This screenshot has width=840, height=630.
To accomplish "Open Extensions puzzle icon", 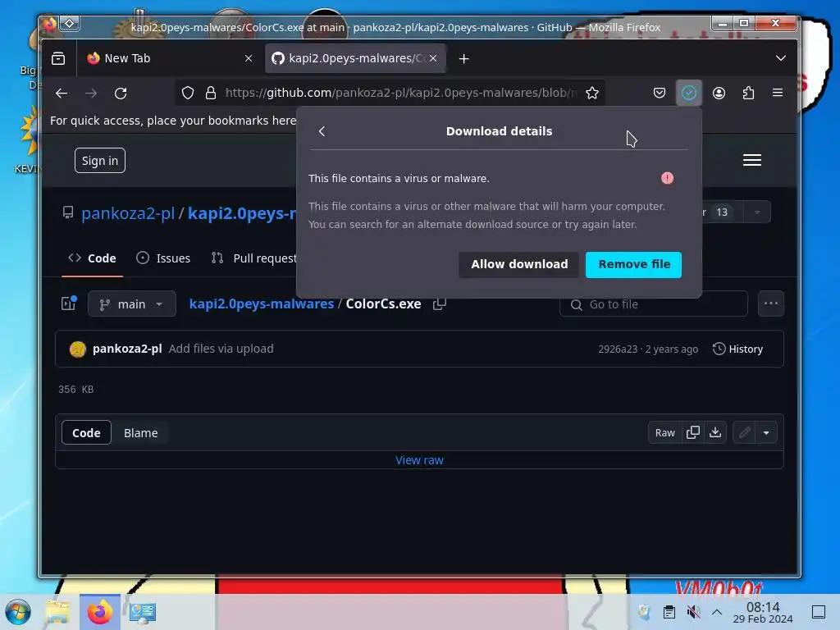I will (x=748, y=94).
